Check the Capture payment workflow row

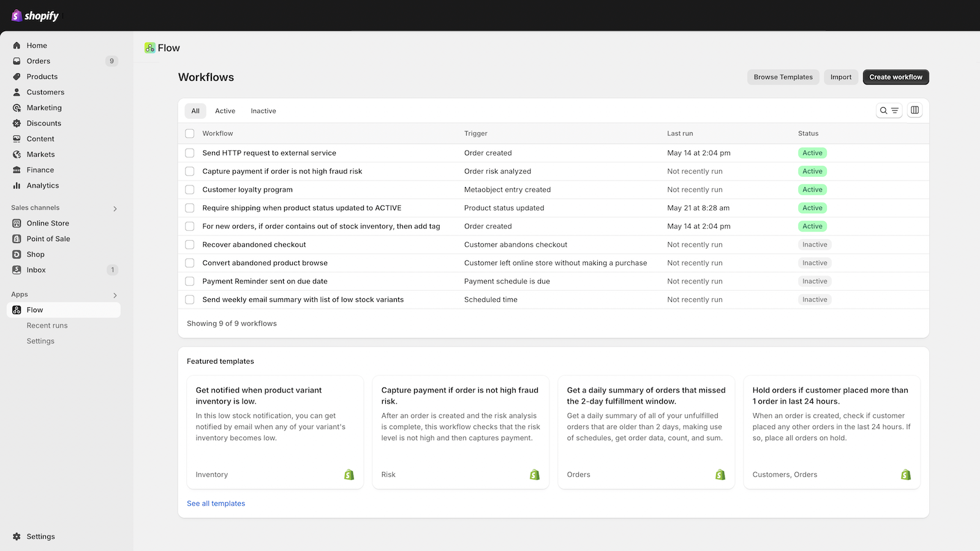coord(190,171)
